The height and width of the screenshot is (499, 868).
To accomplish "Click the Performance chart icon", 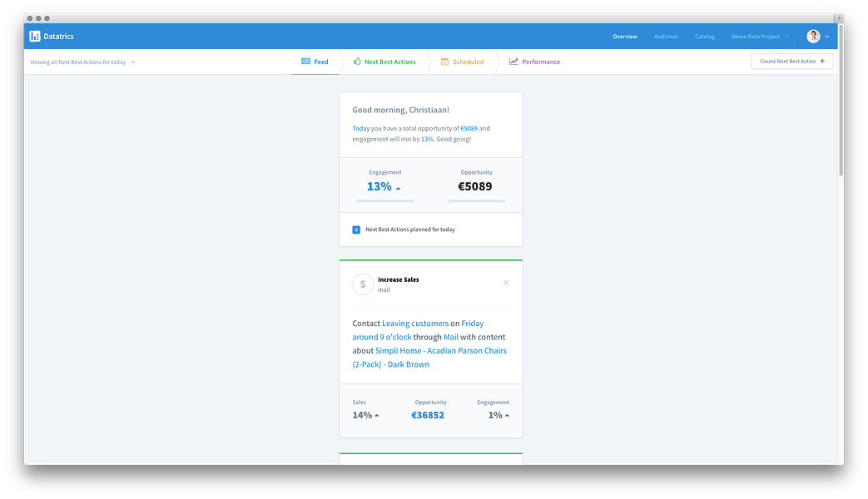I will 513,62.
